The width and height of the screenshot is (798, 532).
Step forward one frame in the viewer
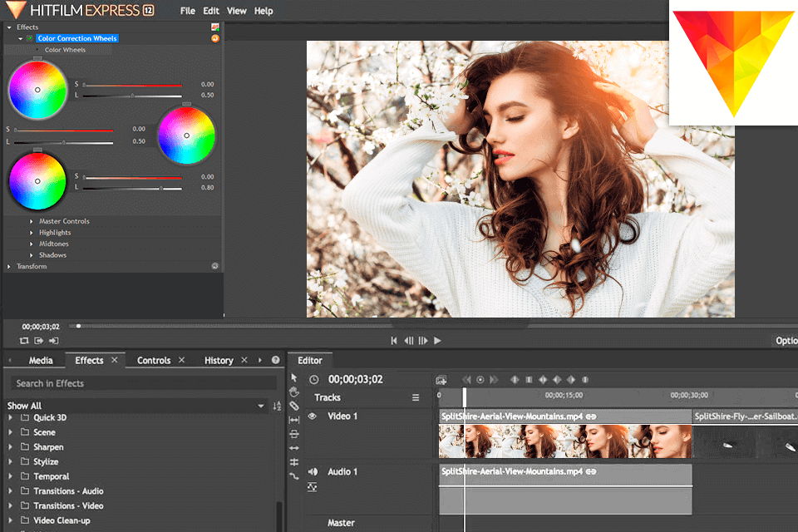coord(423,341)
